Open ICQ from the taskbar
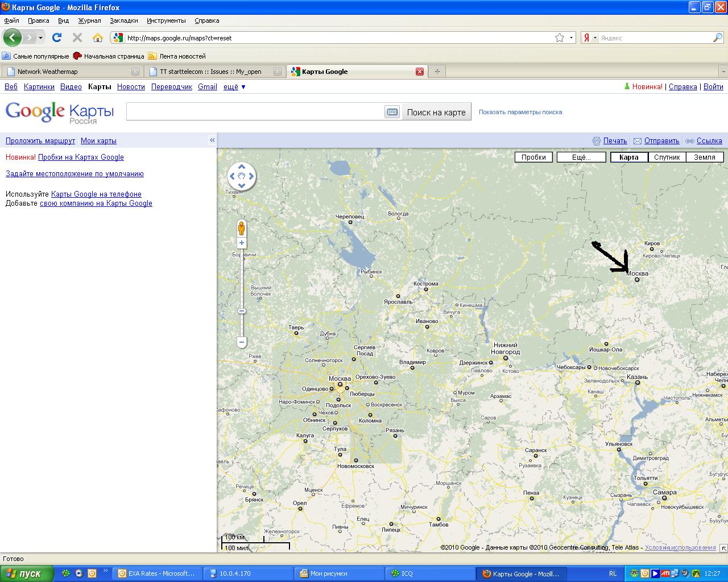The image size is (728, 582). tap(430, 573)
